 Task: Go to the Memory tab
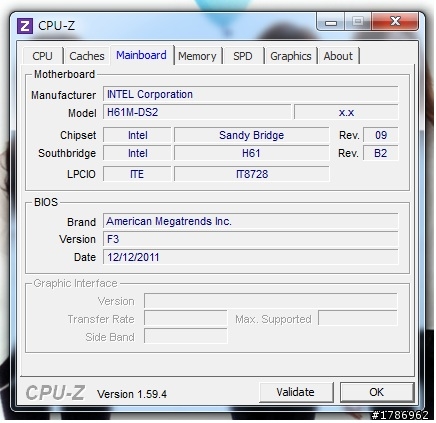click(x=197, y=56)
